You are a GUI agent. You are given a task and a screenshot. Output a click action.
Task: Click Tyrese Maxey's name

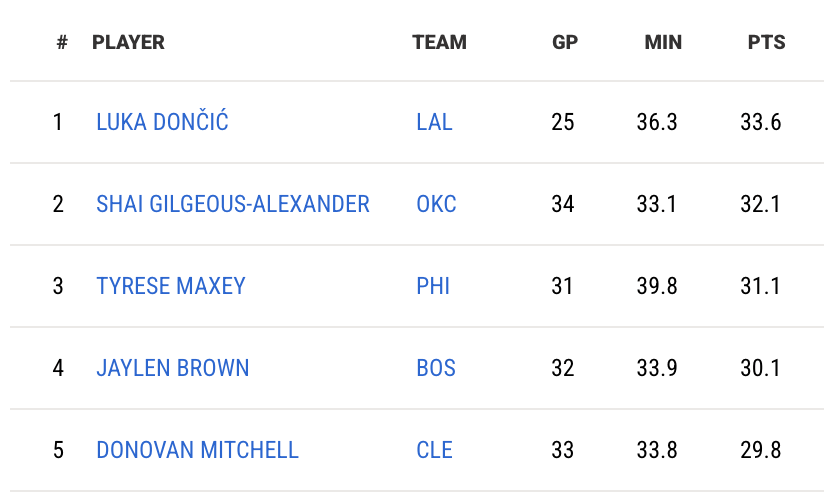click(171, 286)
